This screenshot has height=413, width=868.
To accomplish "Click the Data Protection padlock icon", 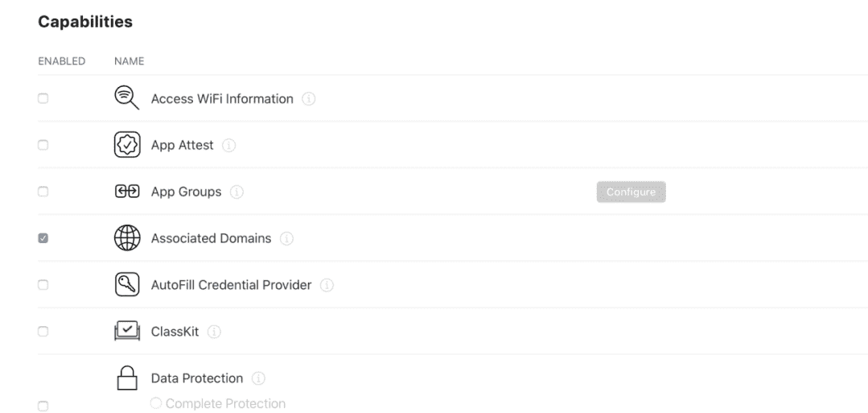I will tap(127, 378).
